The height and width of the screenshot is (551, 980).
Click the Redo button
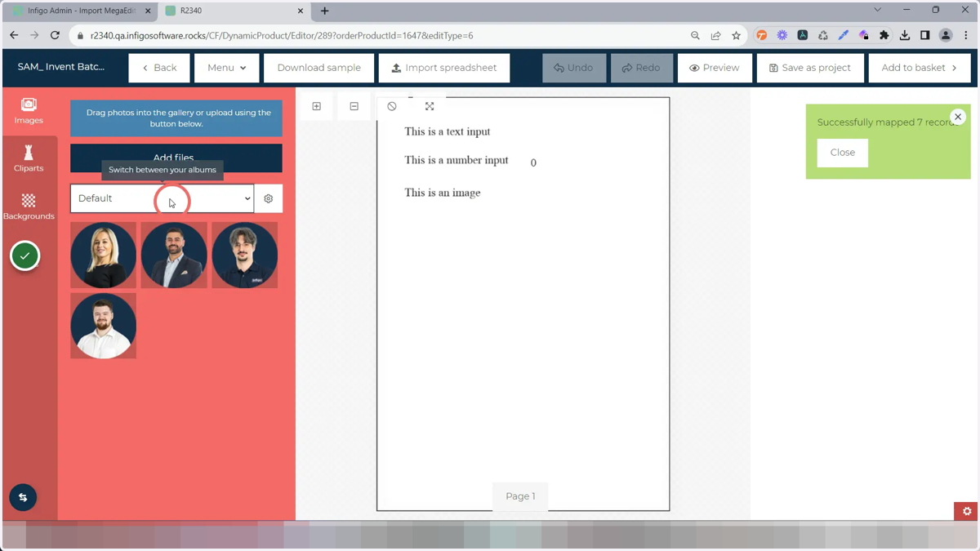[641, 68]
